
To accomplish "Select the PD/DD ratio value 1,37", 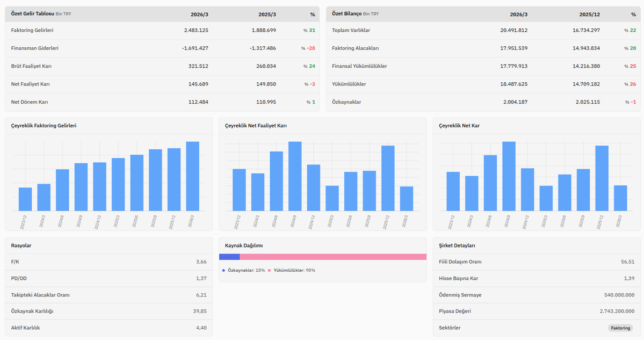I will coord(201,278).
